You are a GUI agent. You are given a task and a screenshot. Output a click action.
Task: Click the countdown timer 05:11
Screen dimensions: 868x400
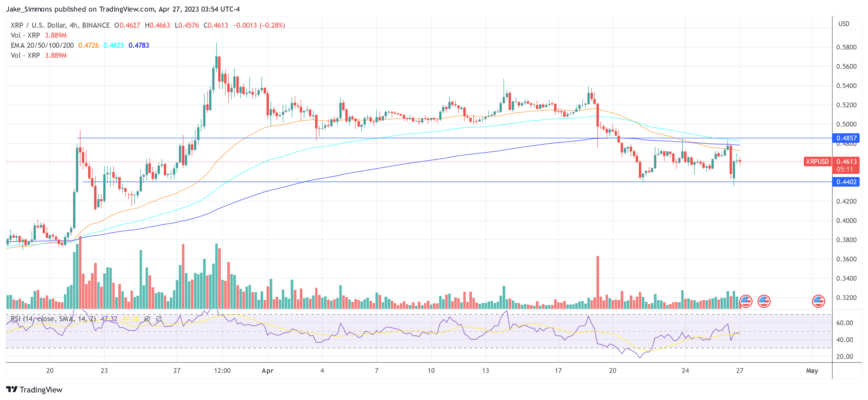pyautogui.click(x=844, y=169)
